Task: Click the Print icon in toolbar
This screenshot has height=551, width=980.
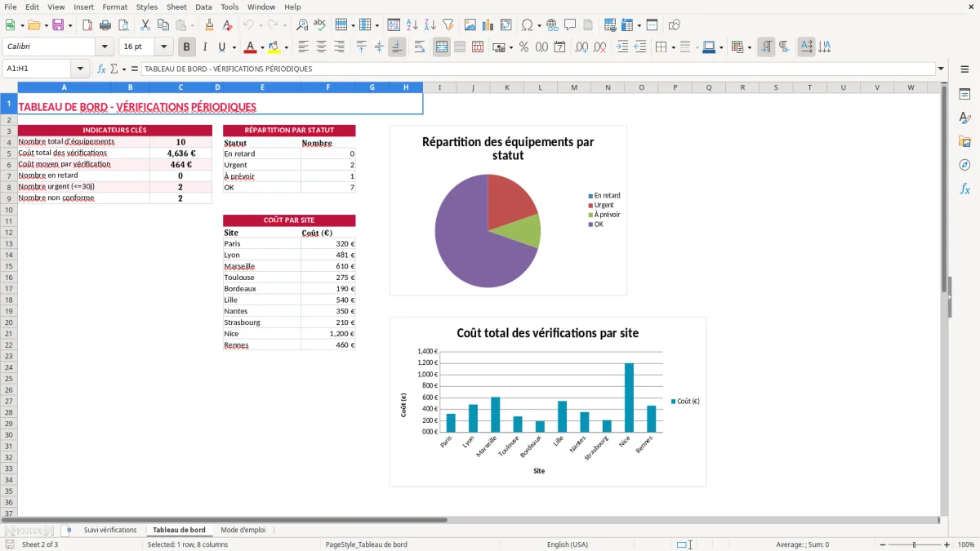Action: [105, 25]
